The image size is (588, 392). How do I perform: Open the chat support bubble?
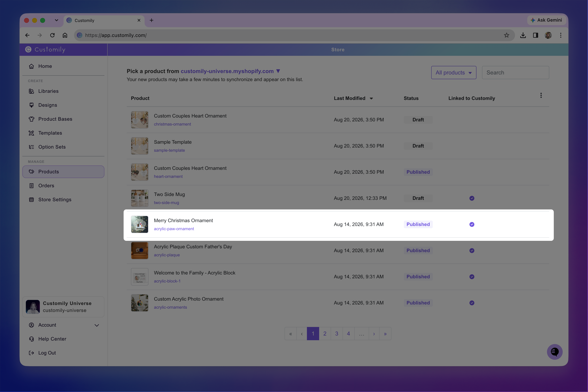click(555, 352)
